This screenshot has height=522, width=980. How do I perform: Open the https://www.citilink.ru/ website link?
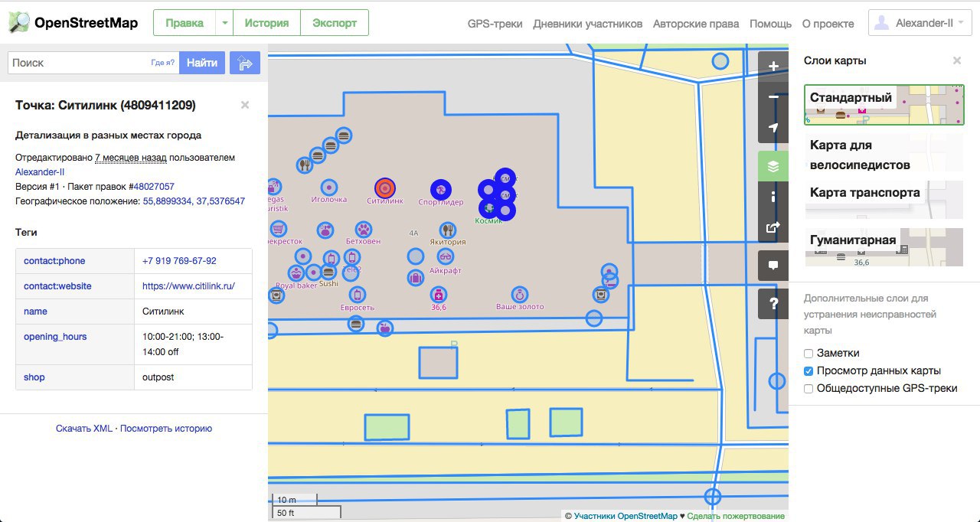188,286
